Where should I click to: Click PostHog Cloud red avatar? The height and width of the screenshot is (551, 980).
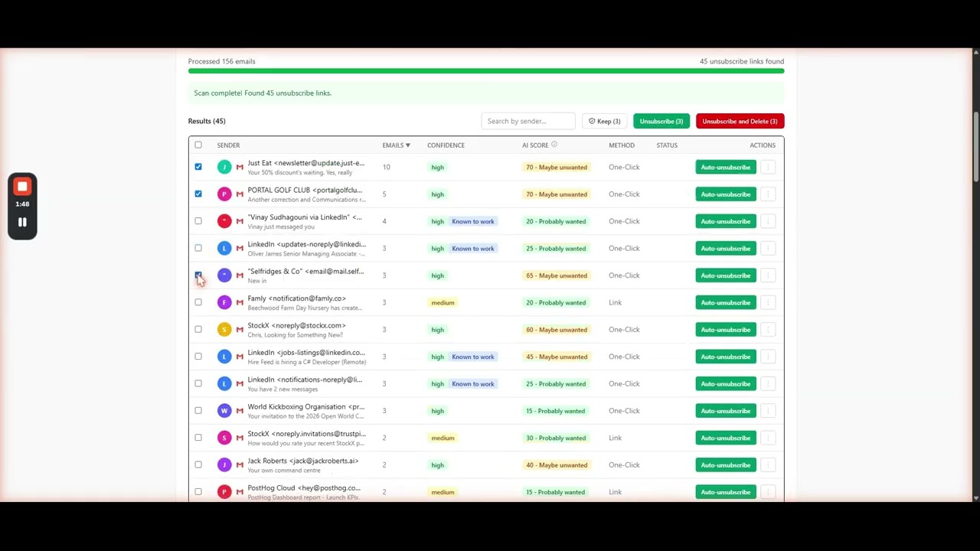(x=224, y=492)
